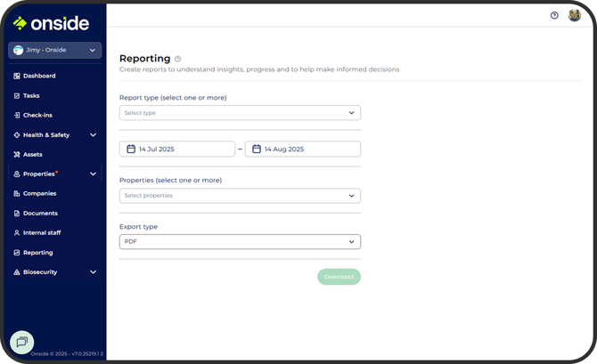Open the user profile avatar
This screenshot has height=364, width=597.
click(x=575, y=15)
